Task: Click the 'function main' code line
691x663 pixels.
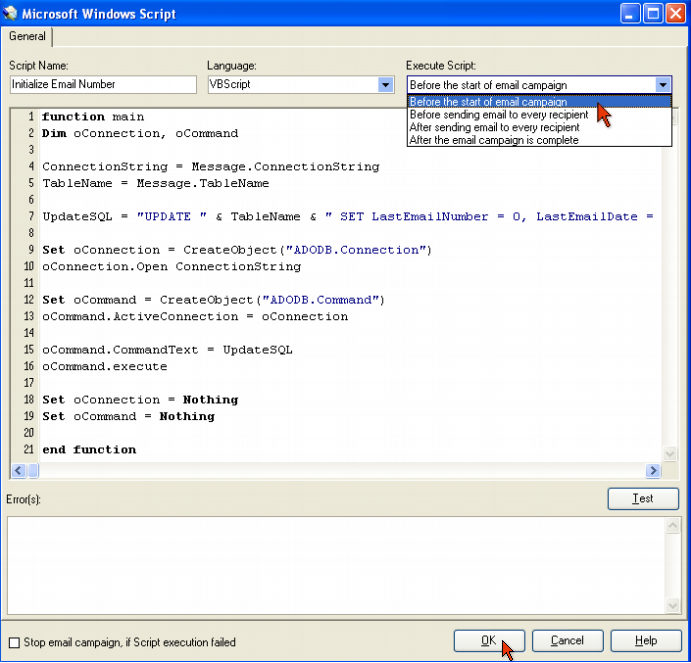Action: 93,117
